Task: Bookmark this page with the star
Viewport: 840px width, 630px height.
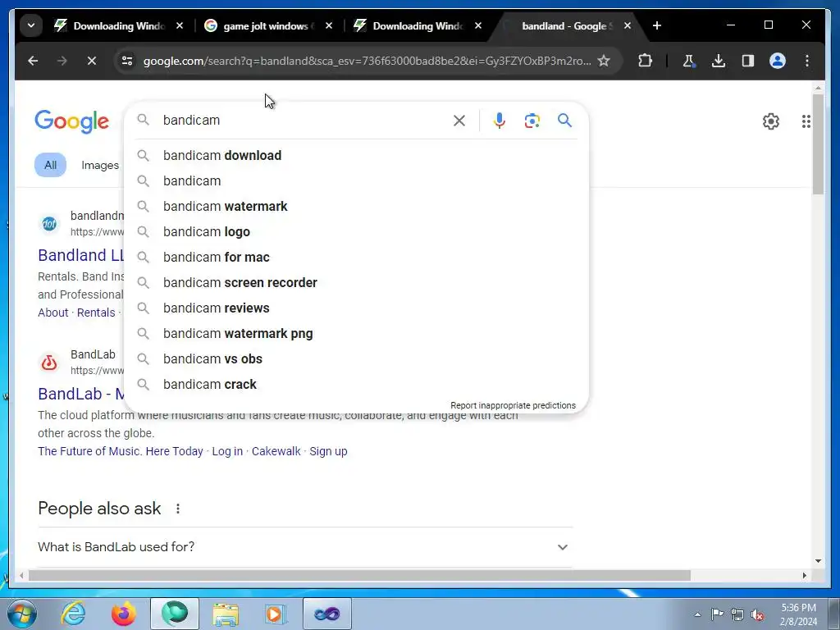Action: 604,61
